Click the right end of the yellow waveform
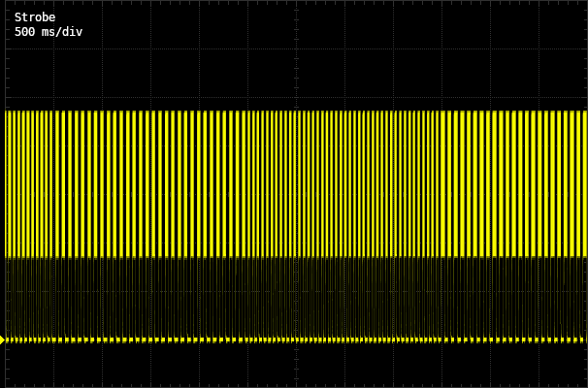588x388 pixels. [582, 184]
